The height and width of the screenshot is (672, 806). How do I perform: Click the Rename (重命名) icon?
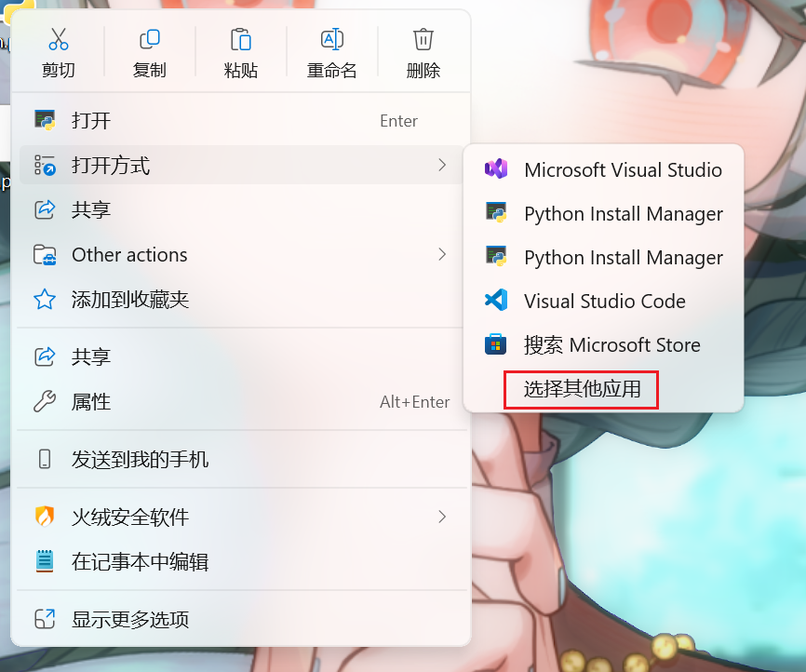331,39
